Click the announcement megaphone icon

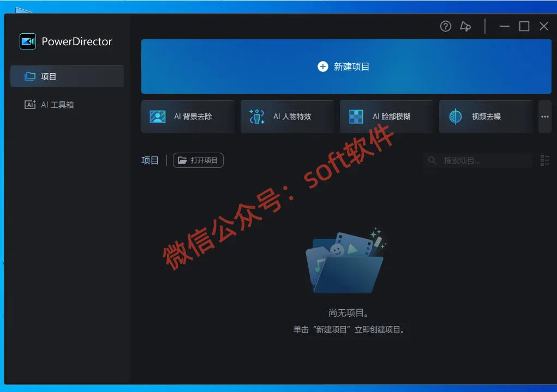pos(465,26)
